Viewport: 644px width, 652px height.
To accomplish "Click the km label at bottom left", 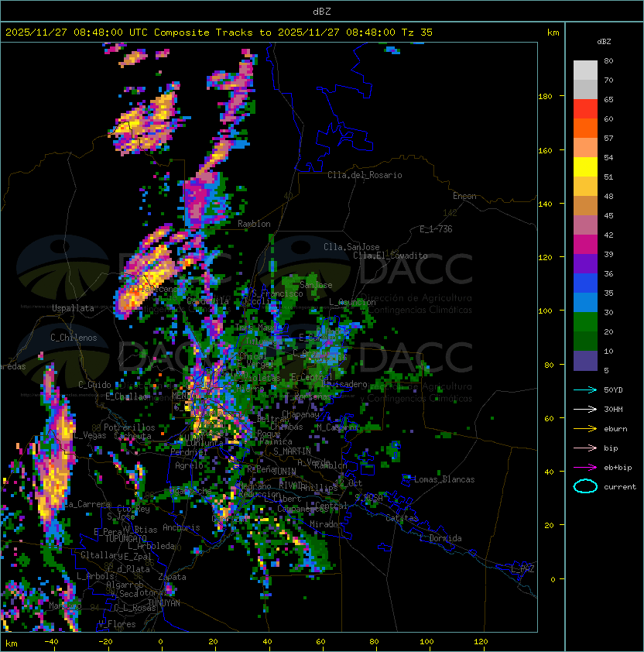I will coord(12,643).
